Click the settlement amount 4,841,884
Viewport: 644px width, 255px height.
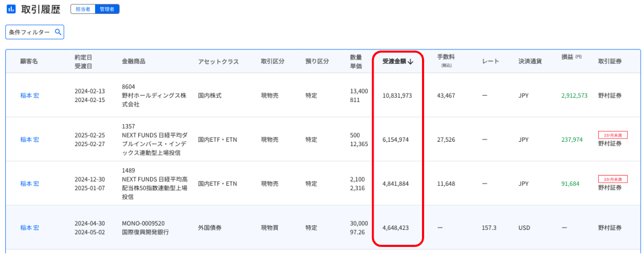pos(395,184)
